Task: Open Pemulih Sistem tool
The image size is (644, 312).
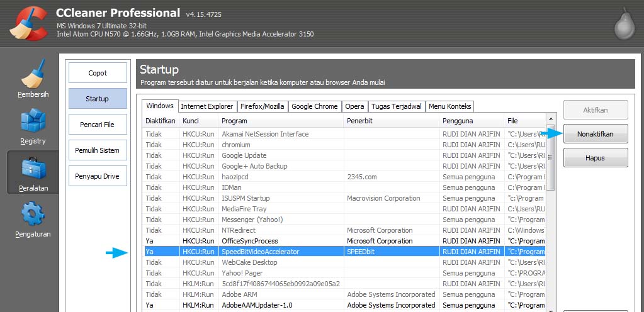Action: click(98, 150)
